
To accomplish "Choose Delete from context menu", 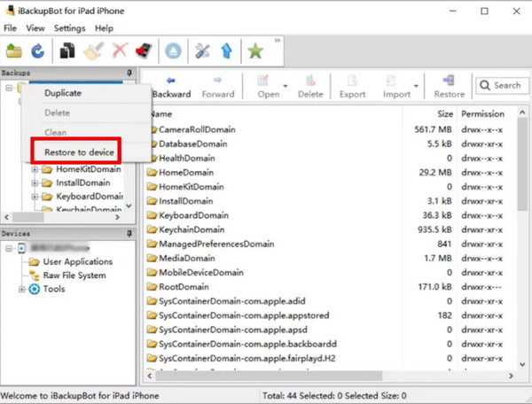I will click(86, 113).
